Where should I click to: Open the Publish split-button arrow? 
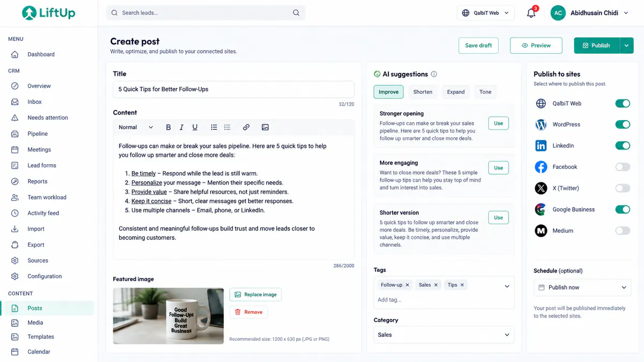626,46
